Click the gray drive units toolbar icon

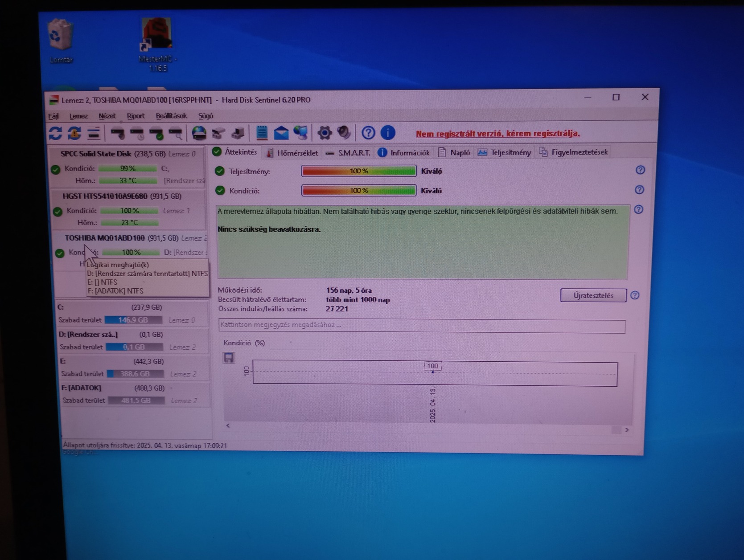(x=218, y=133)
